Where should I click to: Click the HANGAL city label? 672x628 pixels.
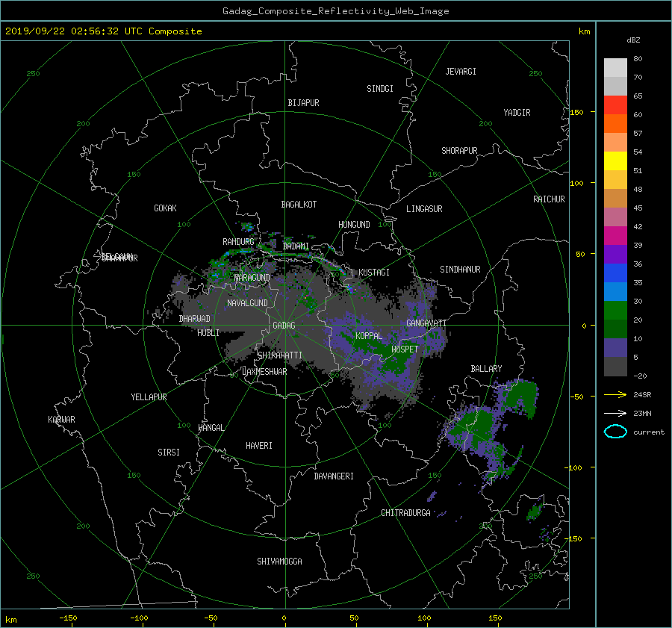tap(211, 428)
